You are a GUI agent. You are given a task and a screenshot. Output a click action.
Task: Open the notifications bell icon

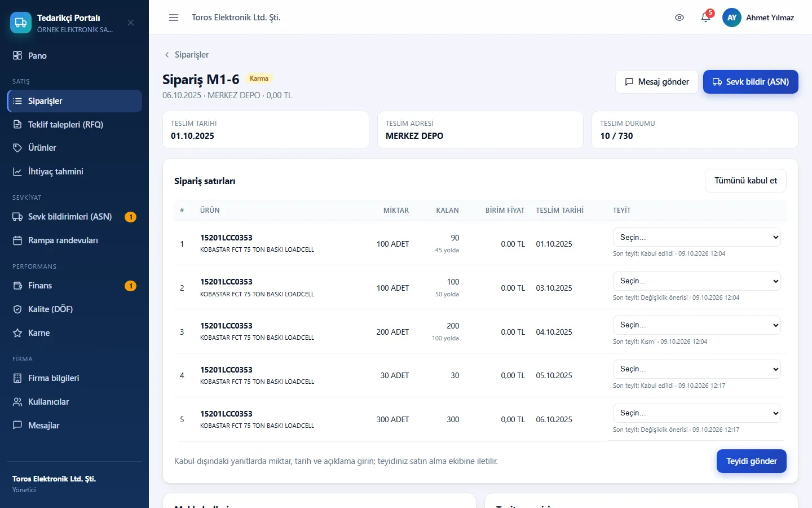(705, 17)
